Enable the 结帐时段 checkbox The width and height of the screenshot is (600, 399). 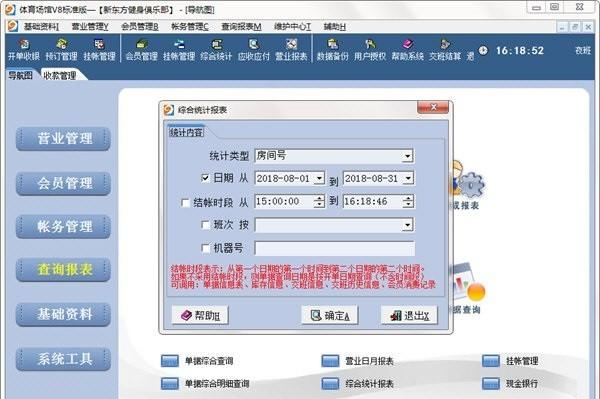(185, 202)
